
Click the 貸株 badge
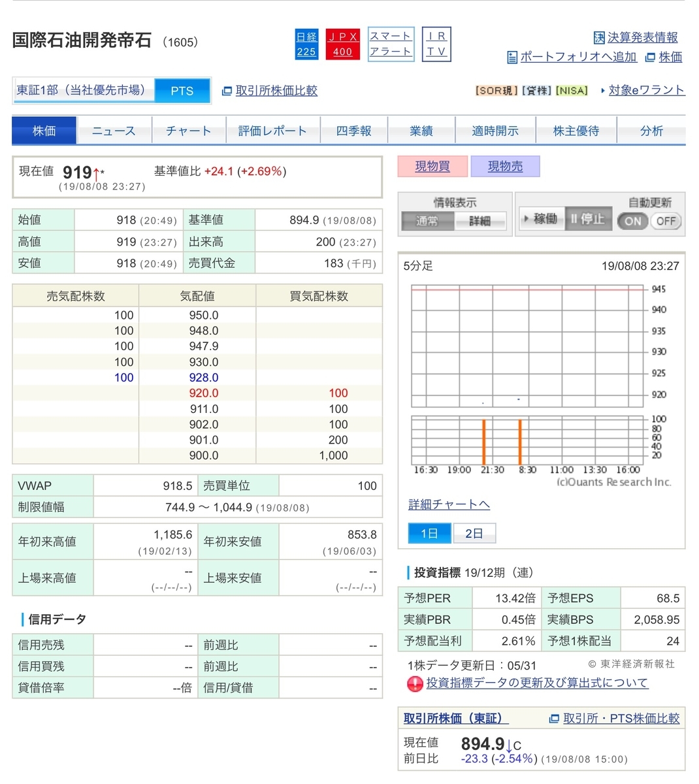536,91
